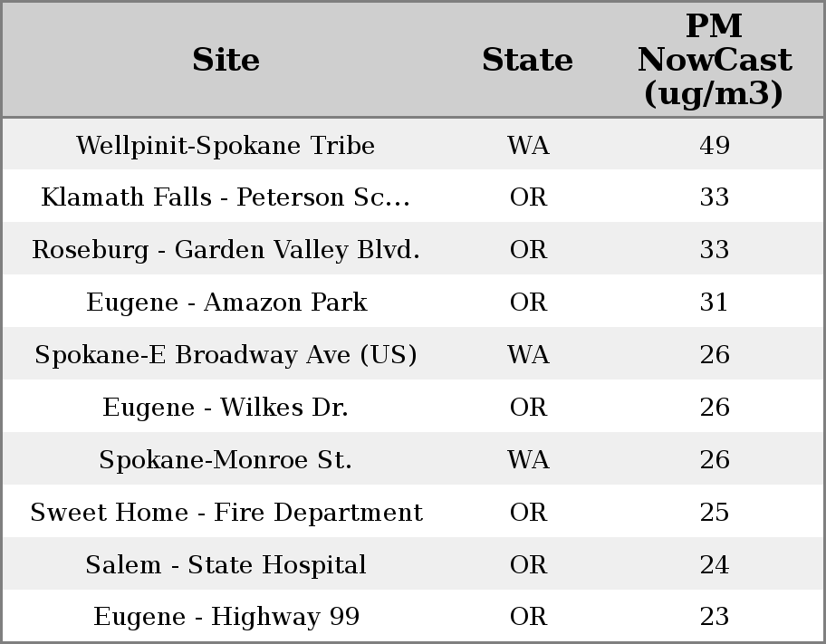Select the Klamath Falls - Peterson site

[226, 197]
